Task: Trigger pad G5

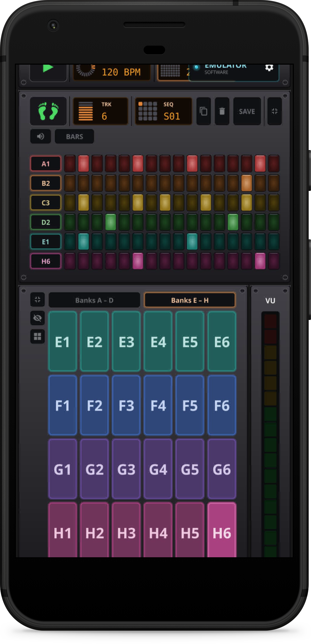Action: pyautogui.click(x=190, y=469)
